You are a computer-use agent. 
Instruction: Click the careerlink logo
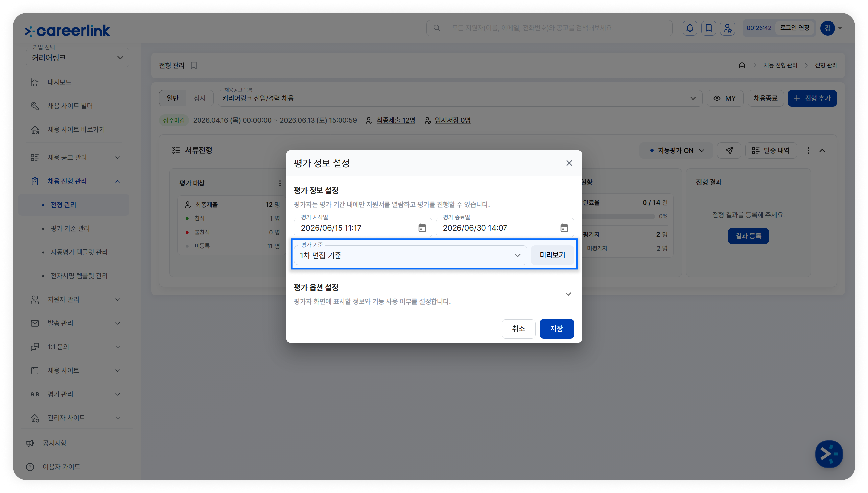coord(67,31)
